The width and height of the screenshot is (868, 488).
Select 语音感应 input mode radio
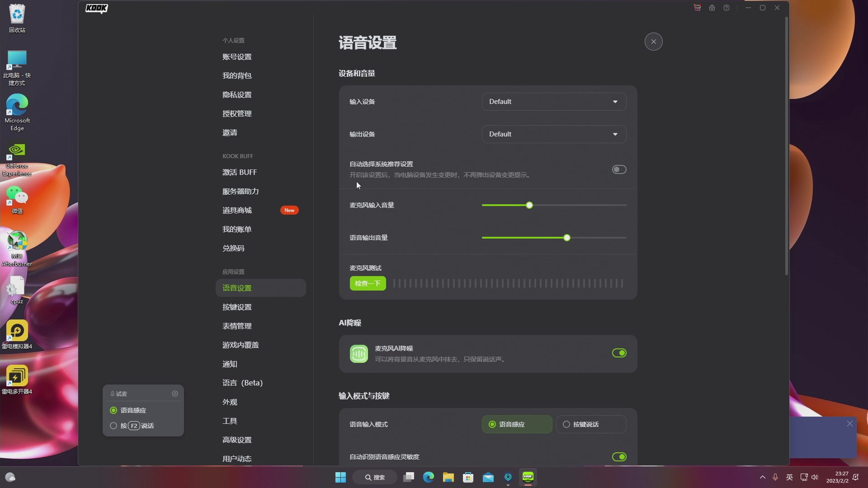coord(517,424)
